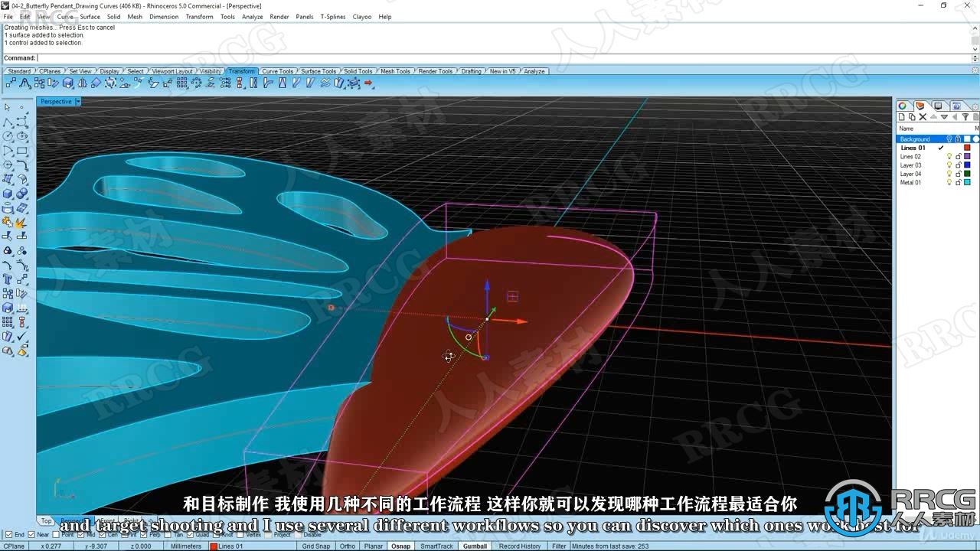Viewport: 980px width, 551px height.
Task: Click the Mirror tool icon
Action: [x=81, y=83]
